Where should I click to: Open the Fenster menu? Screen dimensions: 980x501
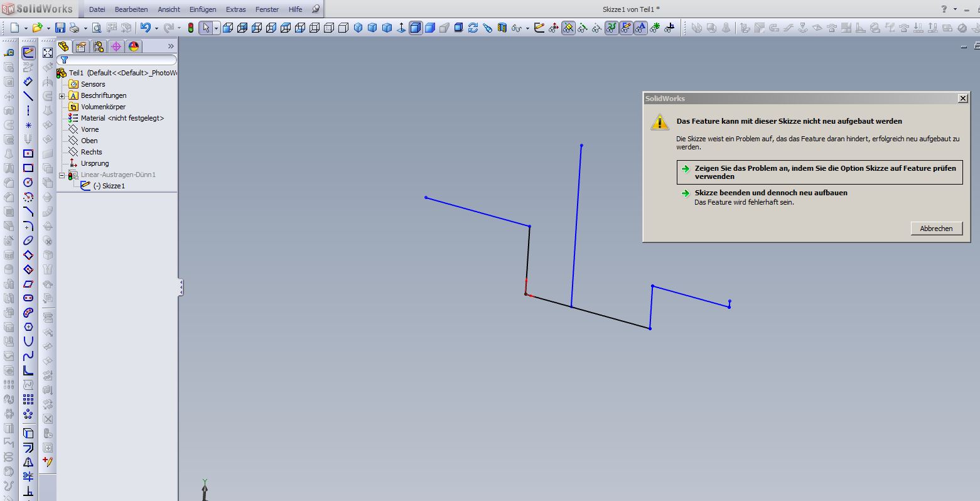click(267, 9)
